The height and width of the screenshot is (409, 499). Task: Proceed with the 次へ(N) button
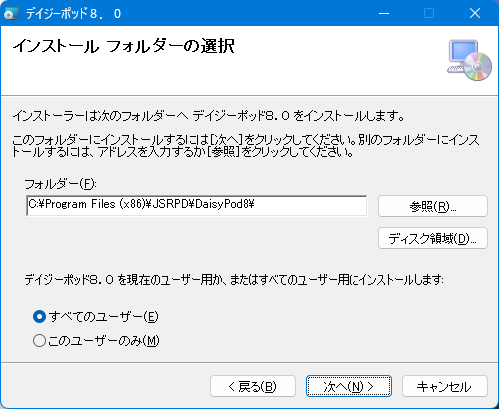(x=349, y=386)
